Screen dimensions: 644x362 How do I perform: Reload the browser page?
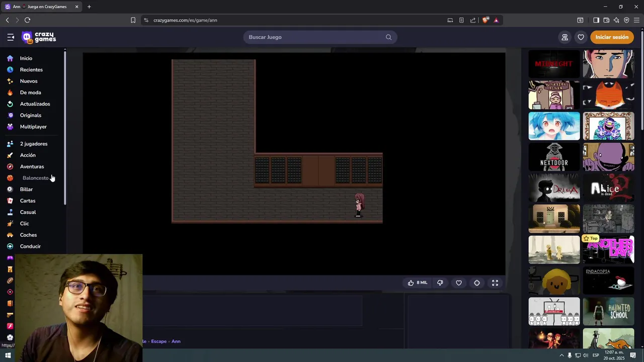coord(27,20)
